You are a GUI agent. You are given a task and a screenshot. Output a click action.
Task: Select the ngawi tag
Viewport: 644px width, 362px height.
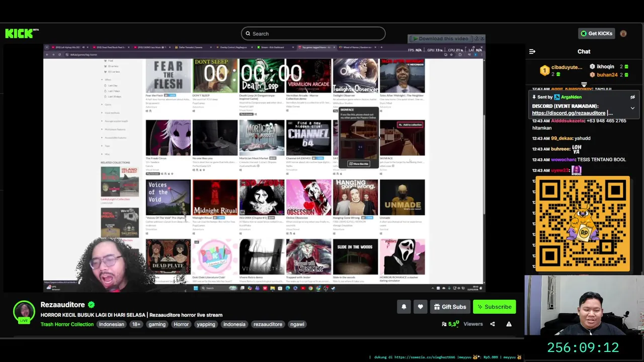click(297, 324)
